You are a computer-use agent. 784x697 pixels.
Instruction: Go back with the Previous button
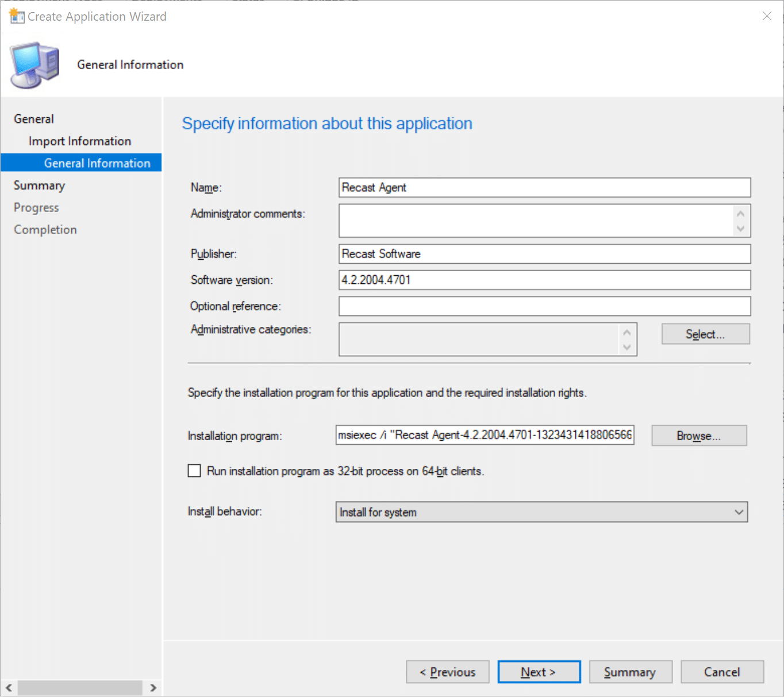tap(447, 672)
